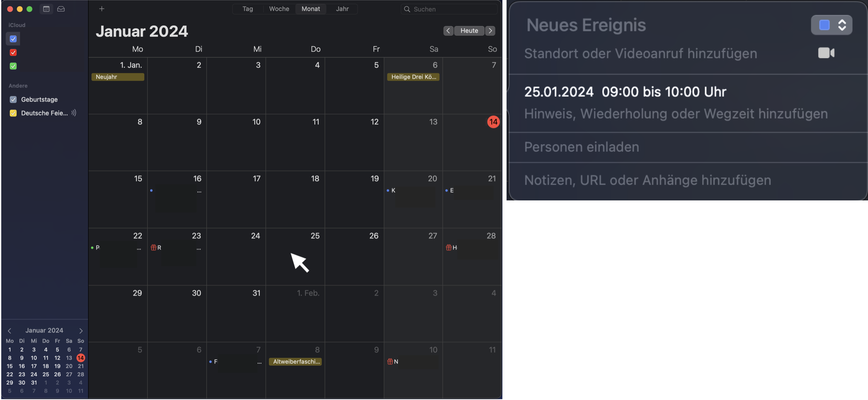This screenshot has height=400, width=868.
Task: Click the calendar list sidebar icon
Action: click(46, 9)
